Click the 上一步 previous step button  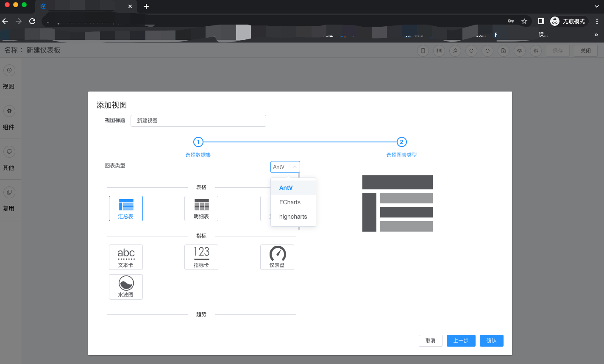click(461, 341)
